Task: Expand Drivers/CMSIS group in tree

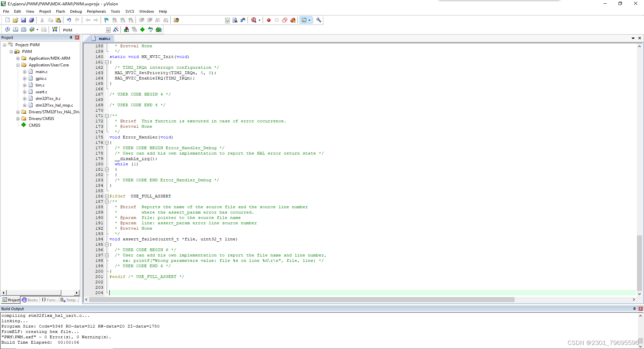Action: click(18, 119)
